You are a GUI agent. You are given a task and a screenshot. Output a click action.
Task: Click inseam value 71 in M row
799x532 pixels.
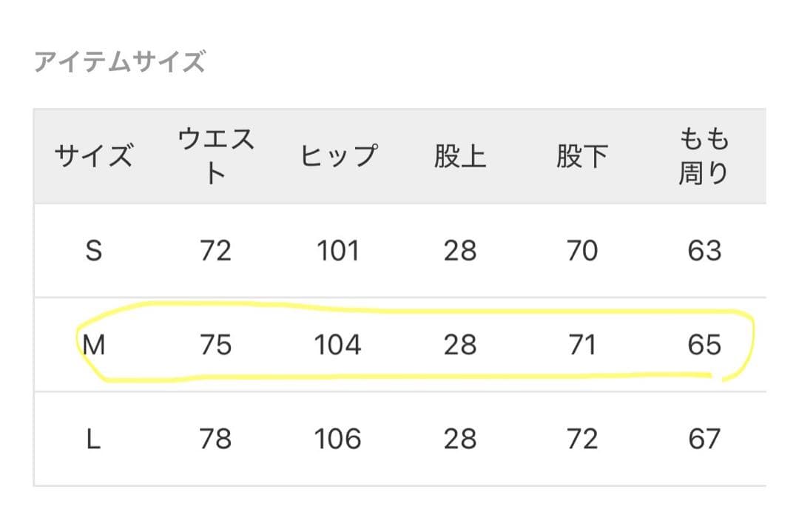(581, 345)
